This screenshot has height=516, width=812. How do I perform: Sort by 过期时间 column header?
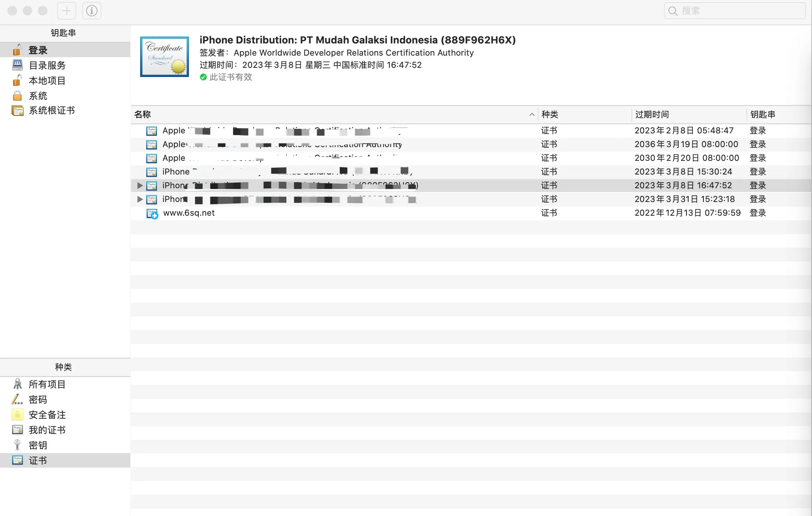coord(652,115)
